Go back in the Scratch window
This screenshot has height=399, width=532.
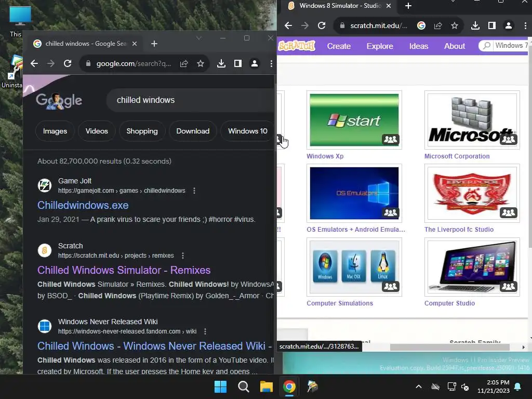[x=288, y=25]
